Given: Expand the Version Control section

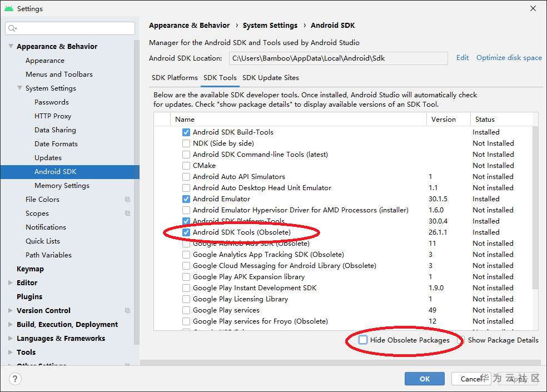Looking at the screenshot, I should point(11,310).
